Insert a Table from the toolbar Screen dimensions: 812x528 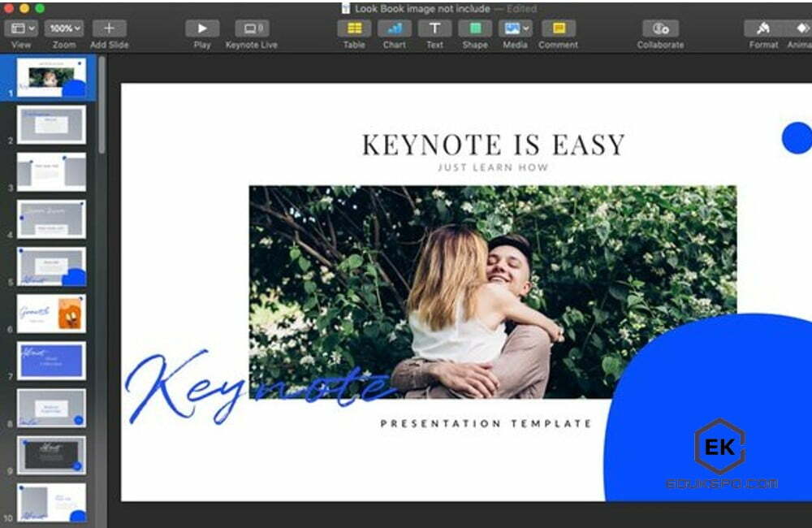click(x=354, y=29)
